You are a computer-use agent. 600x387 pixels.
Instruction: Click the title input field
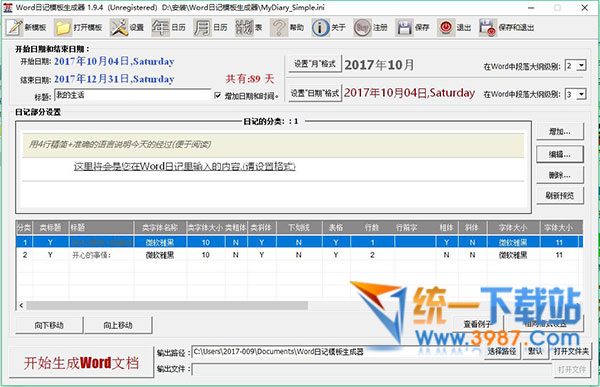pos(133,95)
